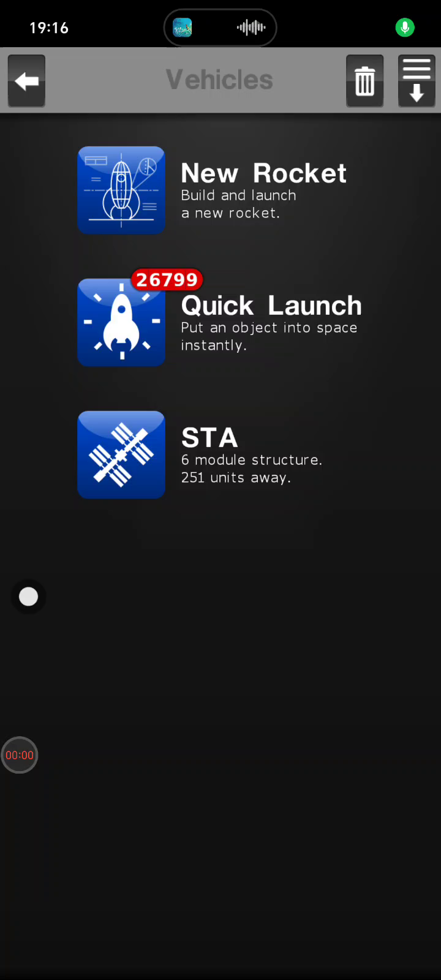The width and height of the screenshot is (441, 980).
Task: Tap the back arrow button
Action: pyautogui.click(x=26, y=81)
